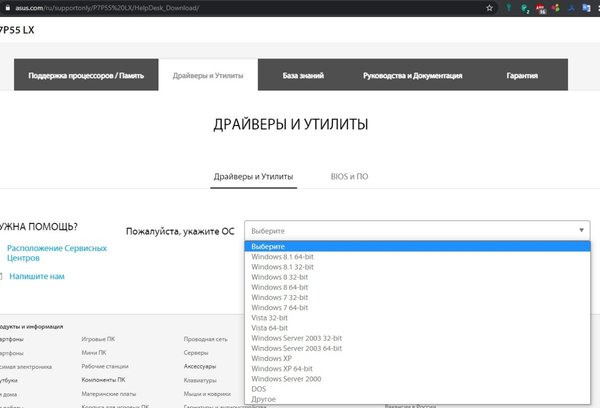
Task: Open the Игровые ПК footer link
Action: pos(98,339)
